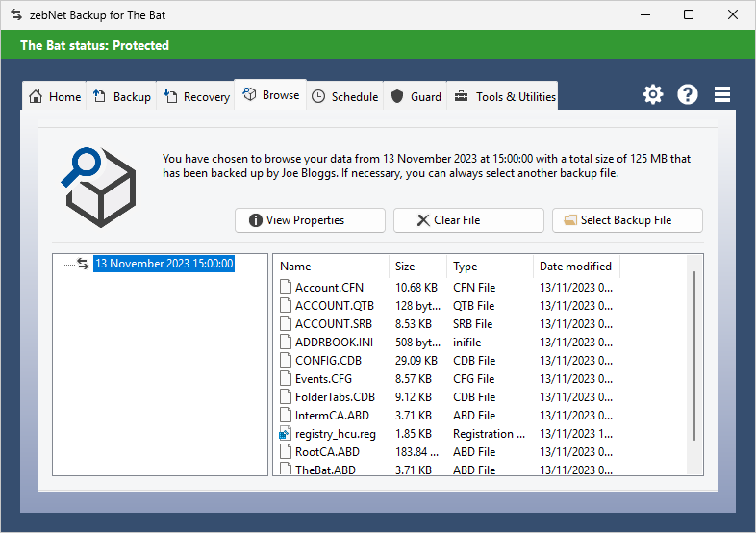This screenshot has height=533, width=756.
Task: Sort files by the Size column header
Action: pos(417,266)
